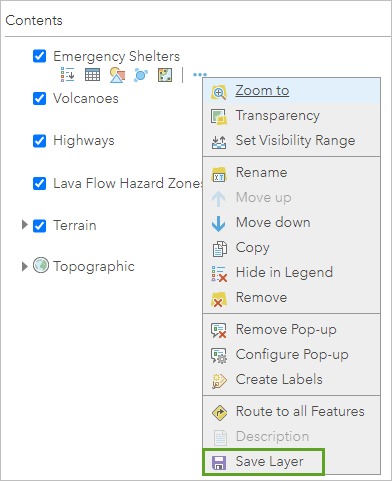
Task: Open the legend icon under Emergency Shelters
Action: 68,75
